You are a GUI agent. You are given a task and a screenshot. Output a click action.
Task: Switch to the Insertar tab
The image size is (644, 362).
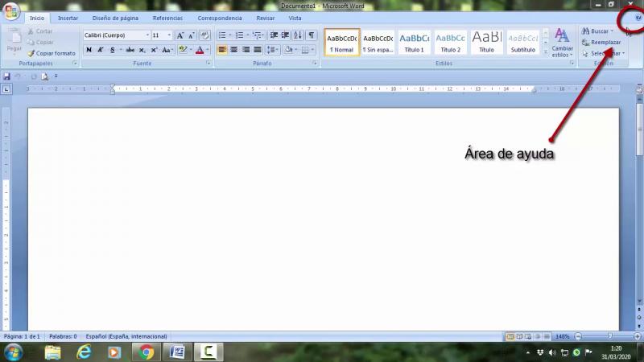68,18
